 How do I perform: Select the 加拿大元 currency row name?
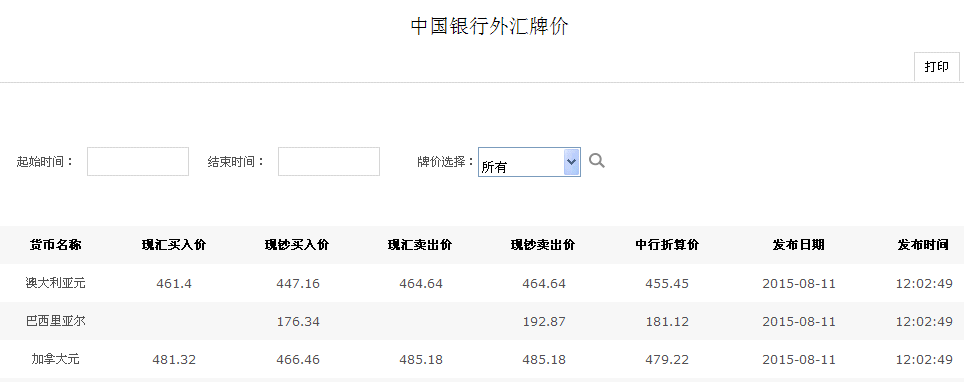(x=55, y=359)
